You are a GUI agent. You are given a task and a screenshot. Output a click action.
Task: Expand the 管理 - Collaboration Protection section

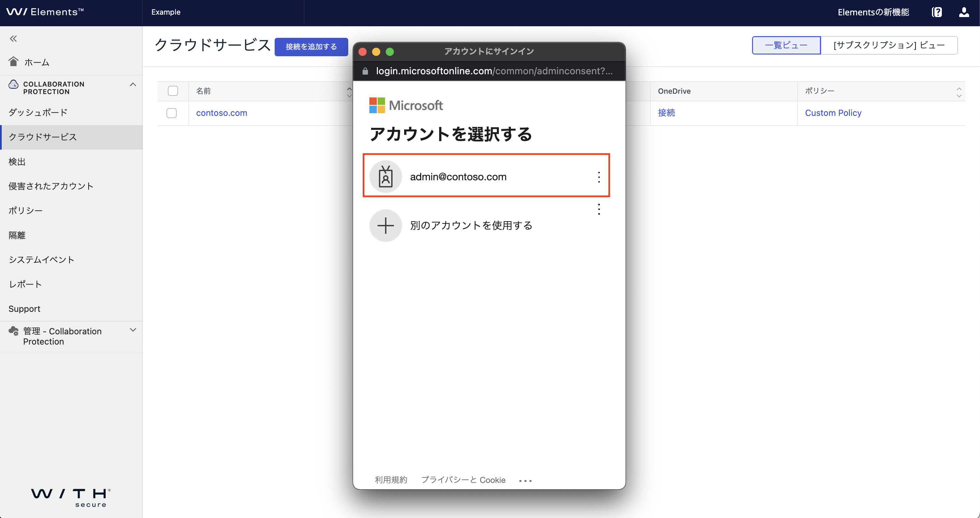(133, 330)
